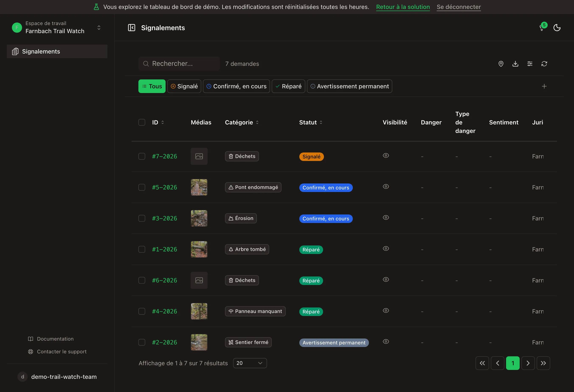Add a new view with plus icon
The height and width of the screenshot is (392, 574).
pos(544,86)
